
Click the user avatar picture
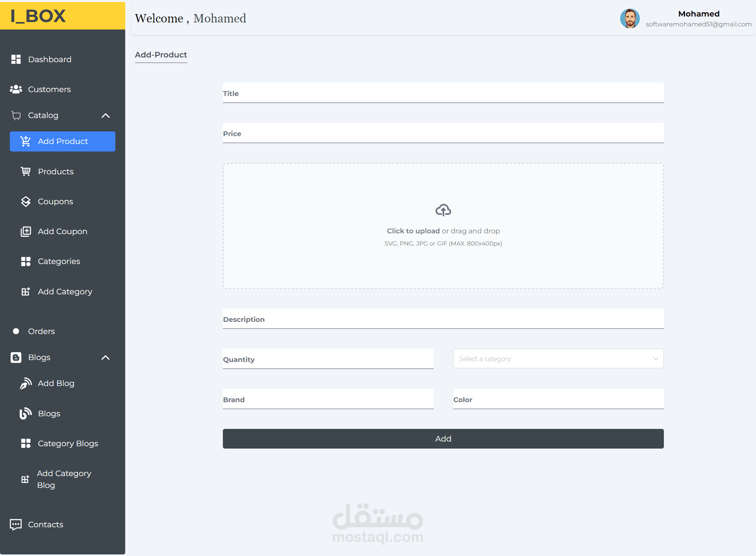coord(630,18)
